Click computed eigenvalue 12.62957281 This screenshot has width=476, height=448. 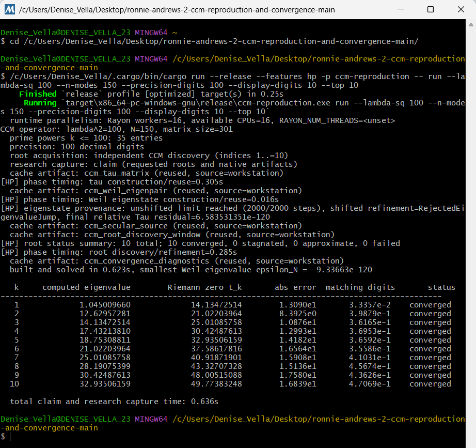pyautogui.click(x=105, y=313)
